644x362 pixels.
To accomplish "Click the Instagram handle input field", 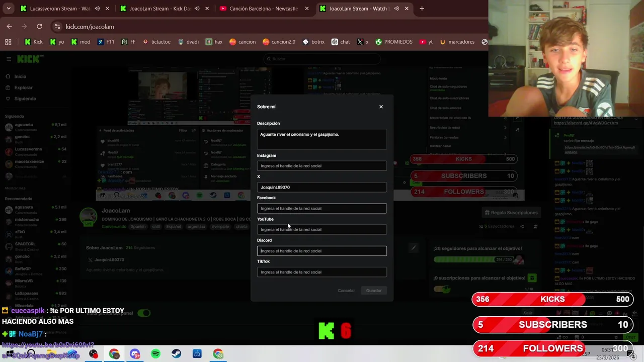I will [322, 166].
